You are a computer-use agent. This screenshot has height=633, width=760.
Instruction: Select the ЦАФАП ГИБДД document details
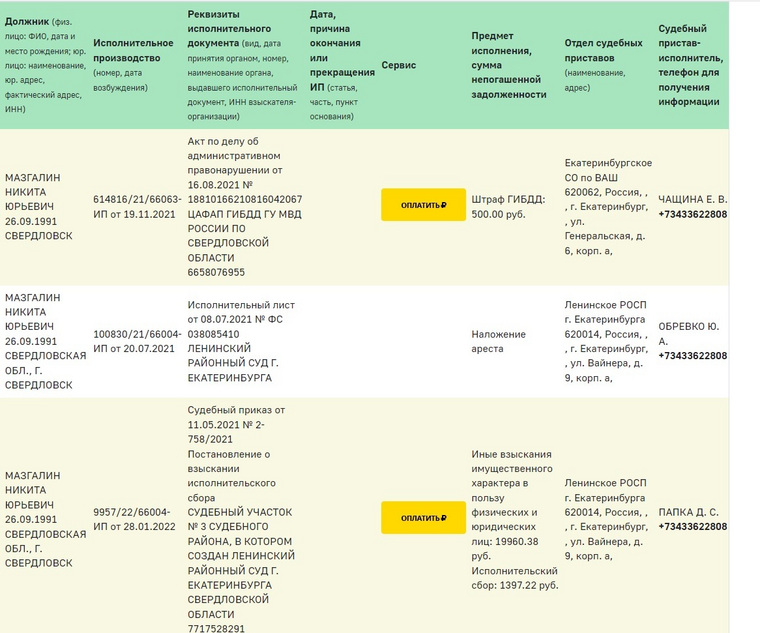[x=245, y=206]
